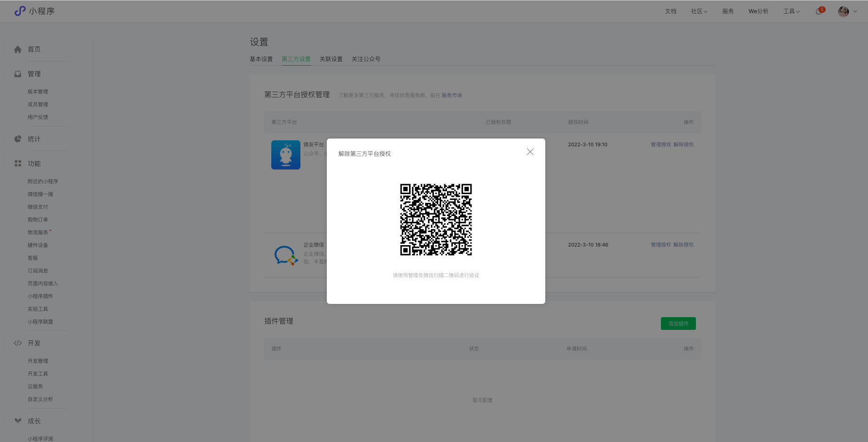Open 小程序评测 in sidebar
Screen dimensions: 868x442
click(40, 439)
